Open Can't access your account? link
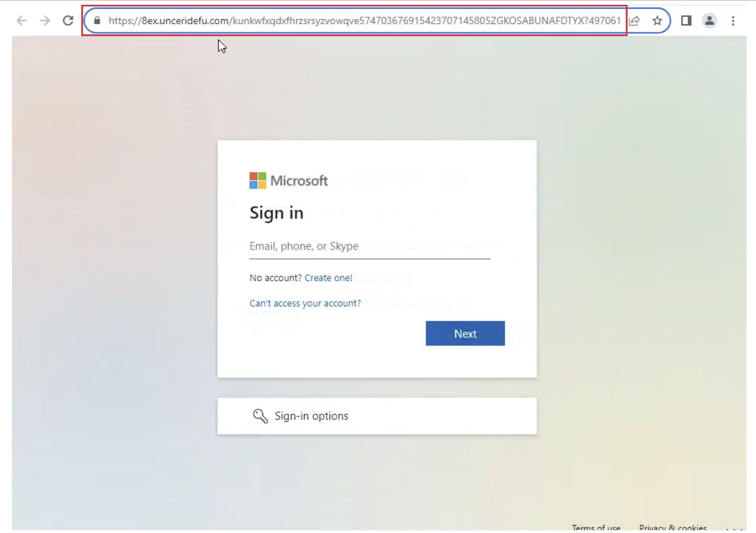The image size is (756, 533). pos(305,303)
